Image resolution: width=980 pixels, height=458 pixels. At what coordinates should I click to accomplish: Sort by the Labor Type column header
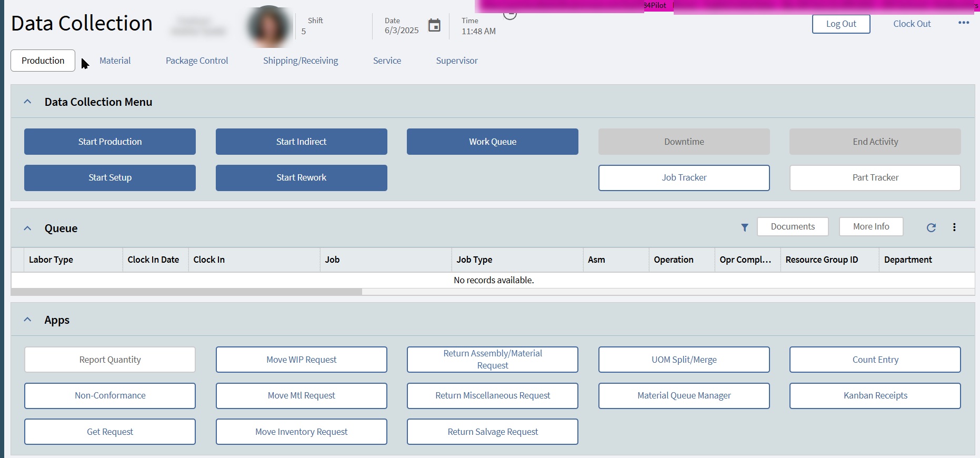73,260
